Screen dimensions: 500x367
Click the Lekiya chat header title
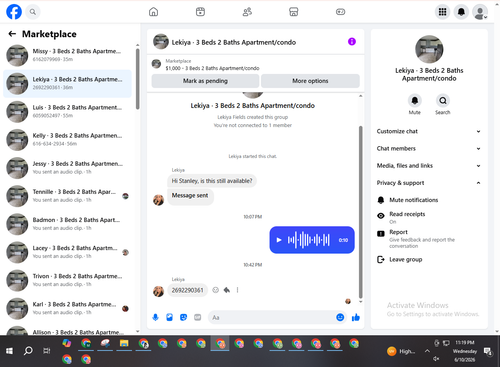point(234,42)
